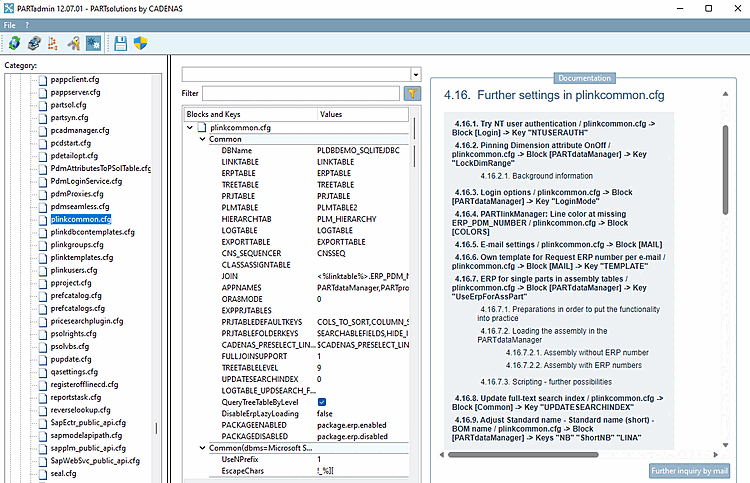The image size is (750, 483).
Task: Click the green refresh/update toolbar icon
Action: click(x=14, y=43)
